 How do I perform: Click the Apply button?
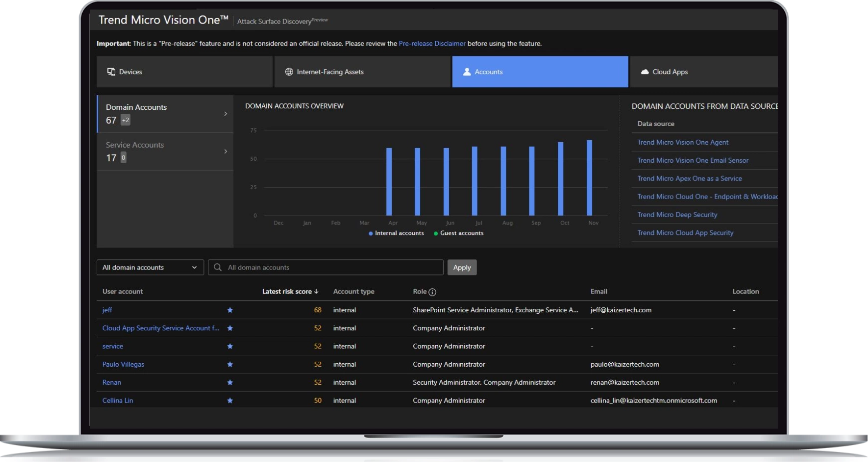[x=462, y=267]
